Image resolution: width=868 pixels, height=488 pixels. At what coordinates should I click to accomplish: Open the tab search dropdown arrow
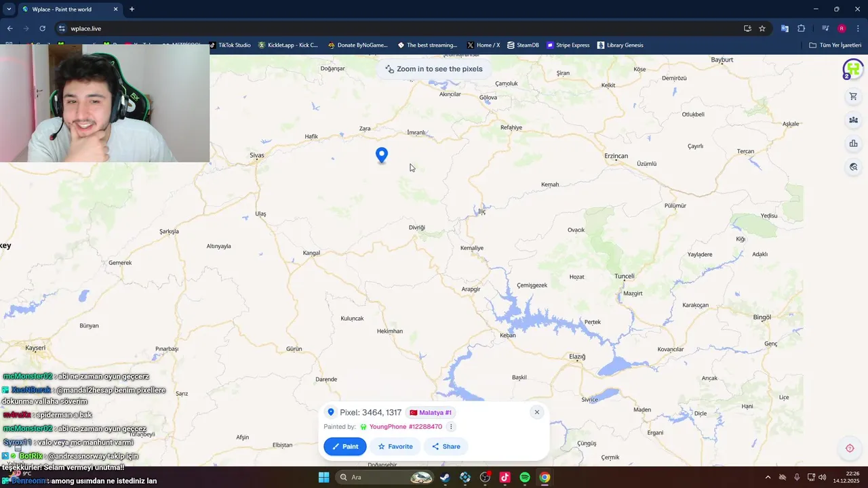pos(9,9)
